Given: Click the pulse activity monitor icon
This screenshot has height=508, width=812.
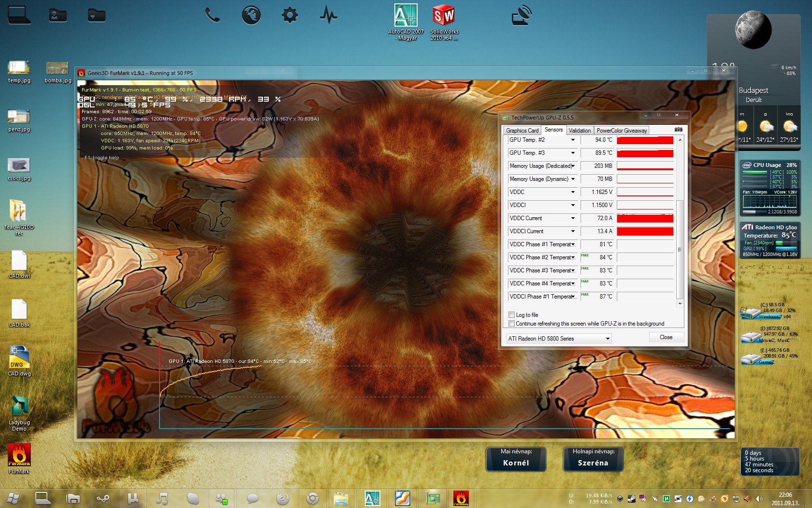Looking at the screenshot, I should (329, 15).
